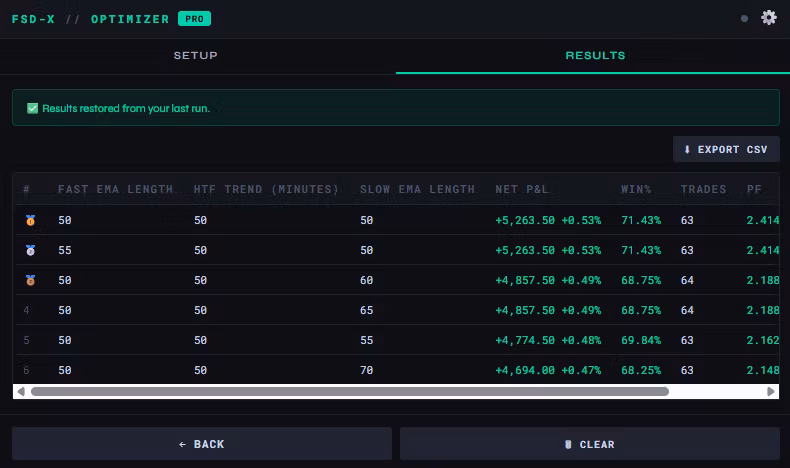Click the Trades column header
Viewport: 790px width, 468px height.
703,189
